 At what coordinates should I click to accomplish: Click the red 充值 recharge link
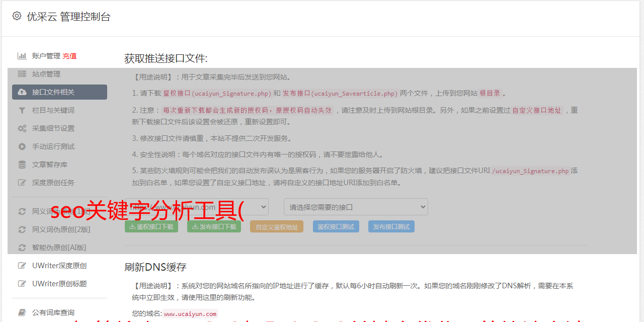69,56
